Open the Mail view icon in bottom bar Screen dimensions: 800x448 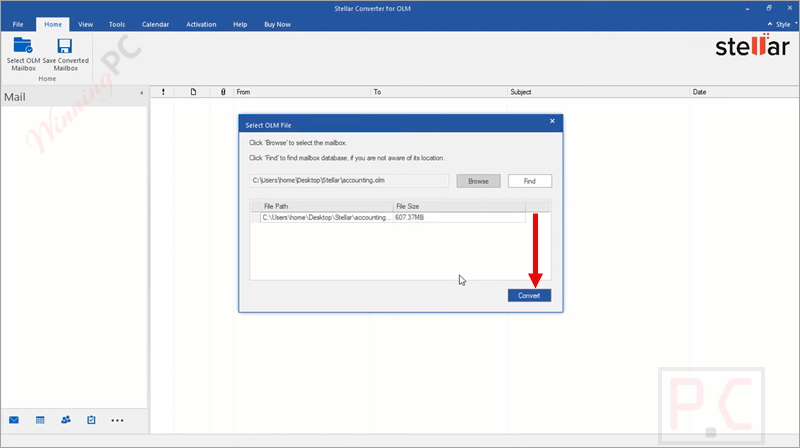[x=14, y=420]
